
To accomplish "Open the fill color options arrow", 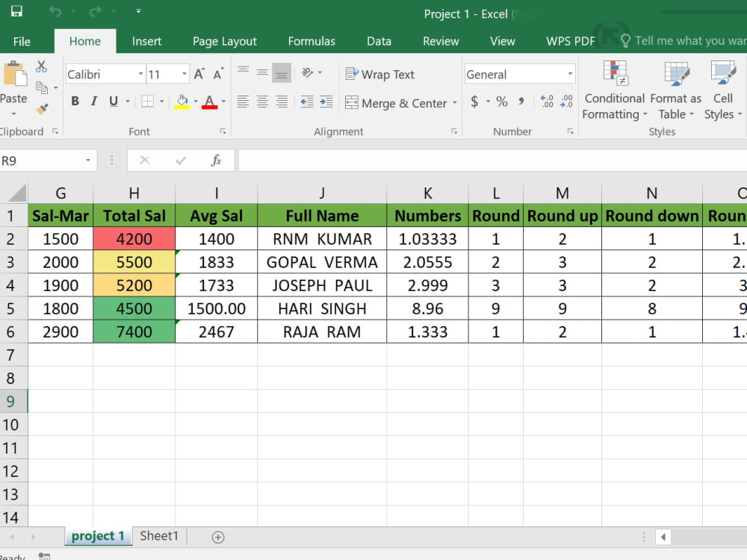I will tap(195, 102).
